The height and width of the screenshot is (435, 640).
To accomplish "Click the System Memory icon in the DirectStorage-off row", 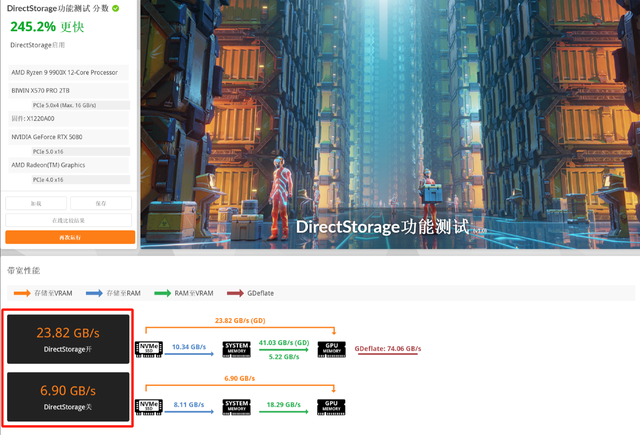I will click(237, 407).
